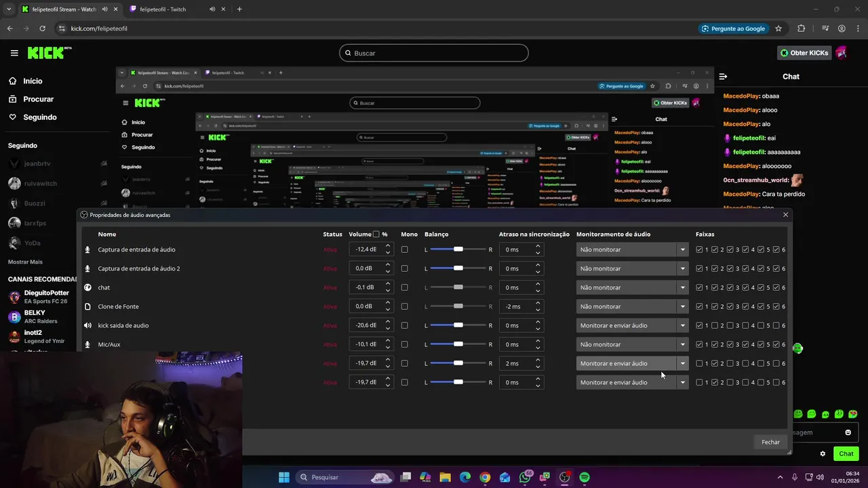This screenshot has width=868, height=488.
Task: View site information icon in address bar
Action: pyautogui.click(x=62, y=28)
